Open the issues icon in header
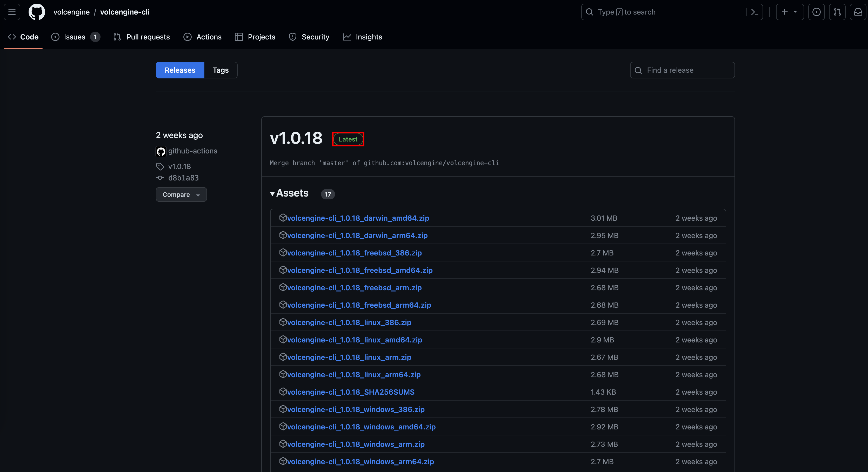 (x=816, y=12)
